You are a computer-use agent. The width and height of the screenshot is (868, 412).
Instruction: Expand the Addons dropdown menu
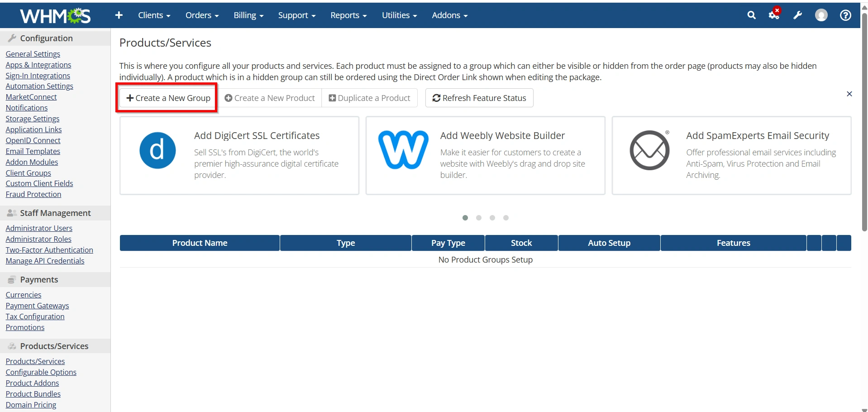pos(449,15)
